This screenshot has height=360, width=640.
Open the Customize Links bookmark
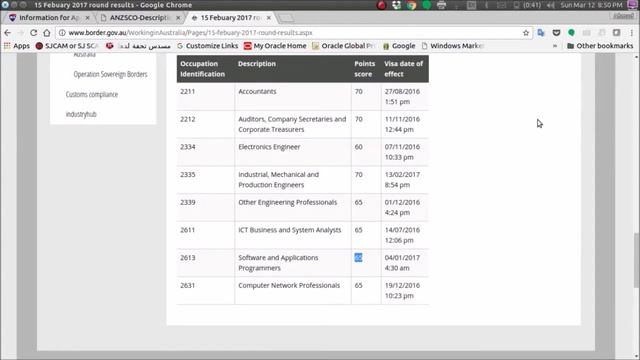(x=207, y=46)
